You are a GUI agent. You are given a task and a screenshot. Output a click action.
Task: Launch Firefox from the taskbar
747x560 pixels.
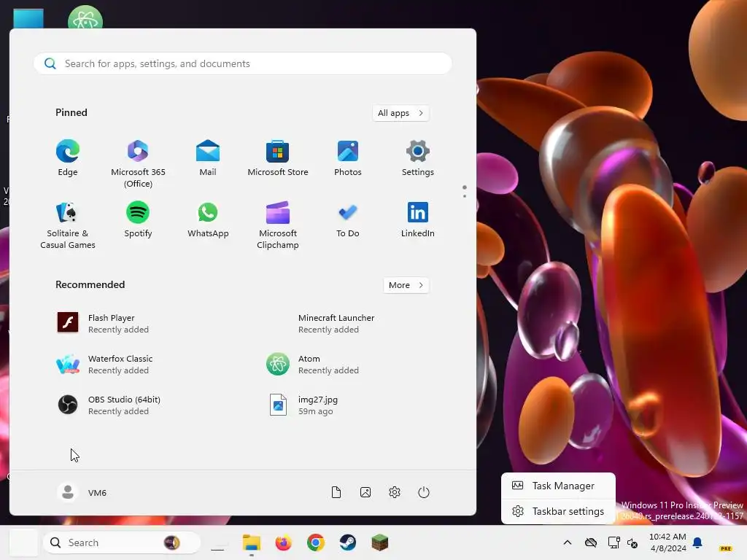point(284,542)
